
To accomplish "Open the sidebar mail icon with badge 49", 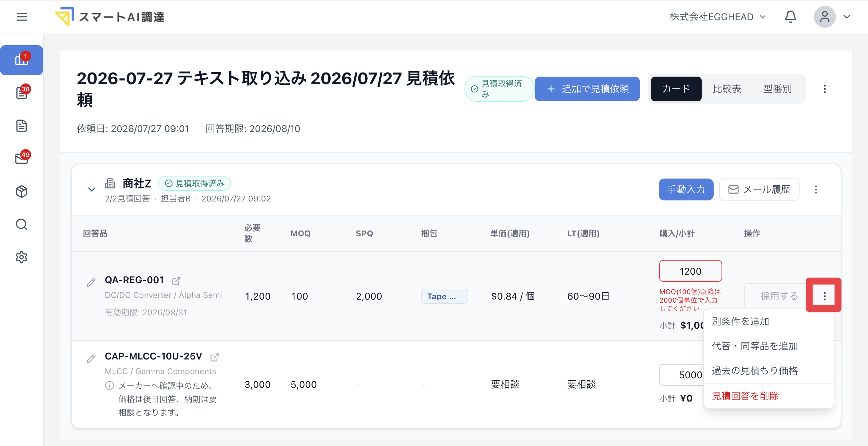I will tap(22, 158).
